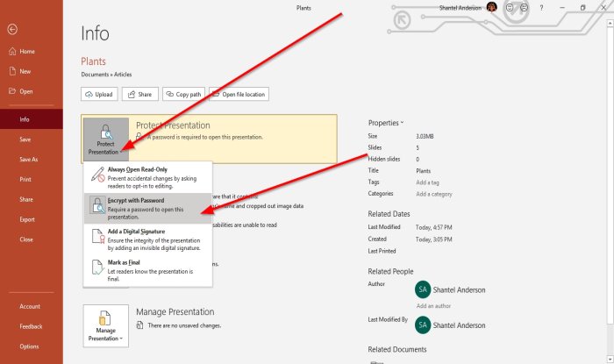Expand the Properties dropdown
Screen dimensions: 614x364
pyautogui.click(x=386, y=123)
